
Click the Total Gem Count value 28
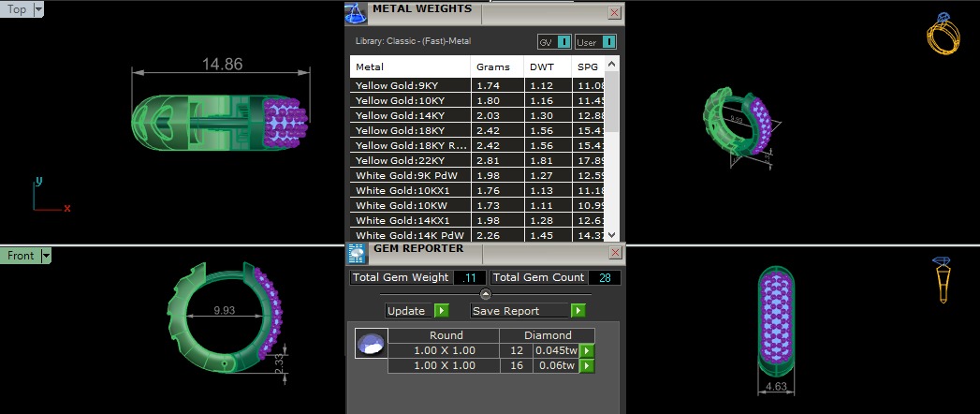click(605, 277)
